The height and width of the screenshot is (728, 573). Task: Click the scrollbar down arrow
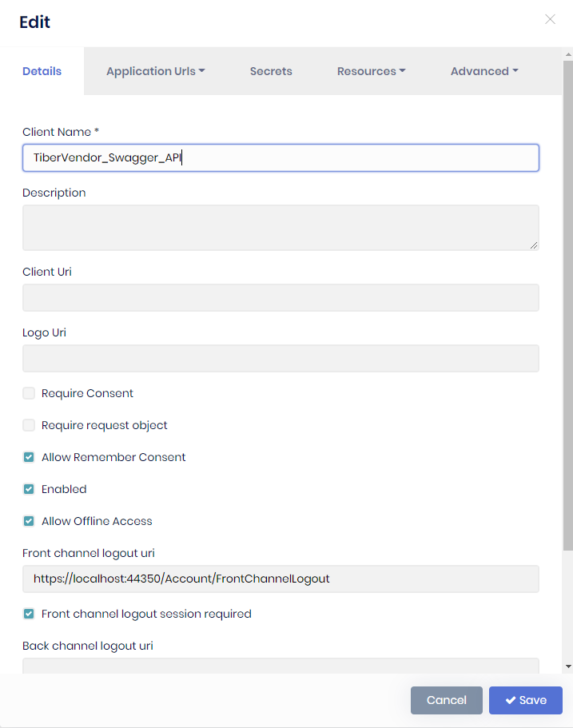point(567,666)
